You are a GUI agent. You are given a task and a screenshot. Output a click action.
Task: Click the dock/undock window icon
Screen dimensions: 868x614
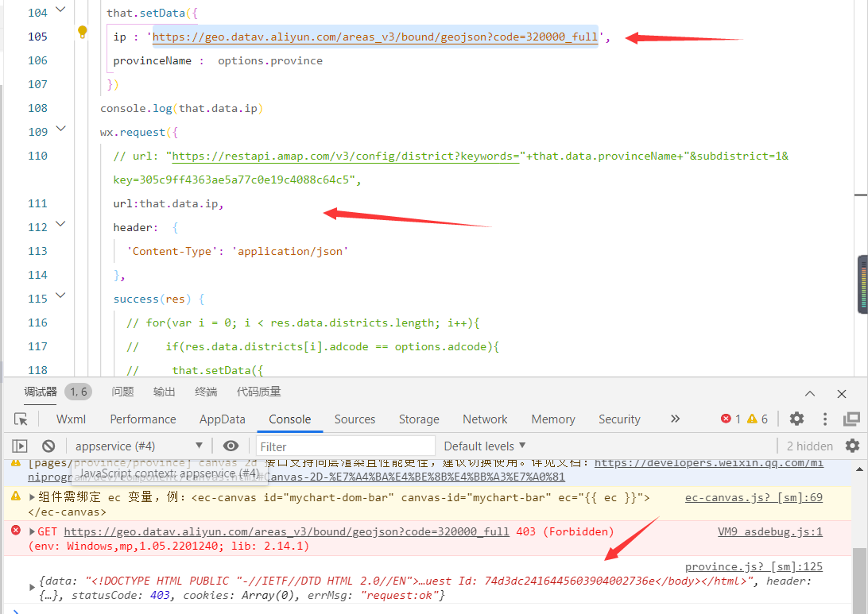[x=851, y=419]
